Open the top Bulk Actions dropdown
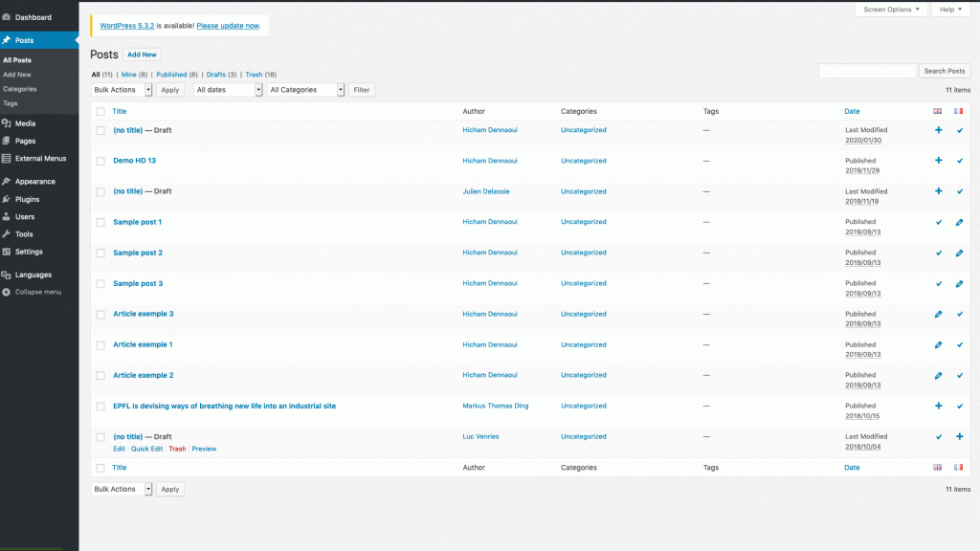Screen dimensions: 980x551 (x=122, y=90)
